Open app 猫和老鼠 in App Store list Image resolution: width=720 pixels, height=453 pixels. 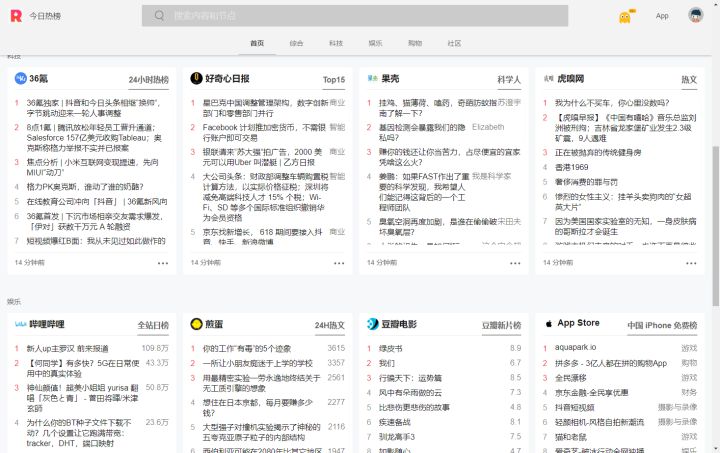click(x=570, y=436)
